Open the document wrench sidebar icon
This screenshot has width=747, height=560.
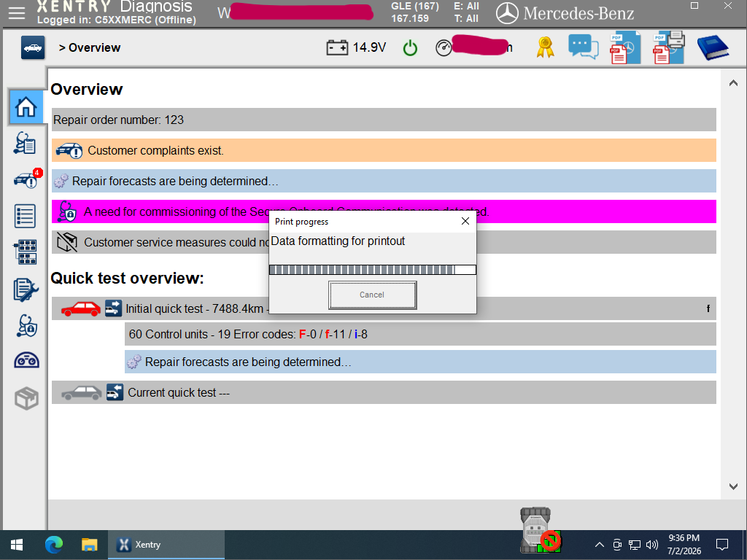click(26, 289)
